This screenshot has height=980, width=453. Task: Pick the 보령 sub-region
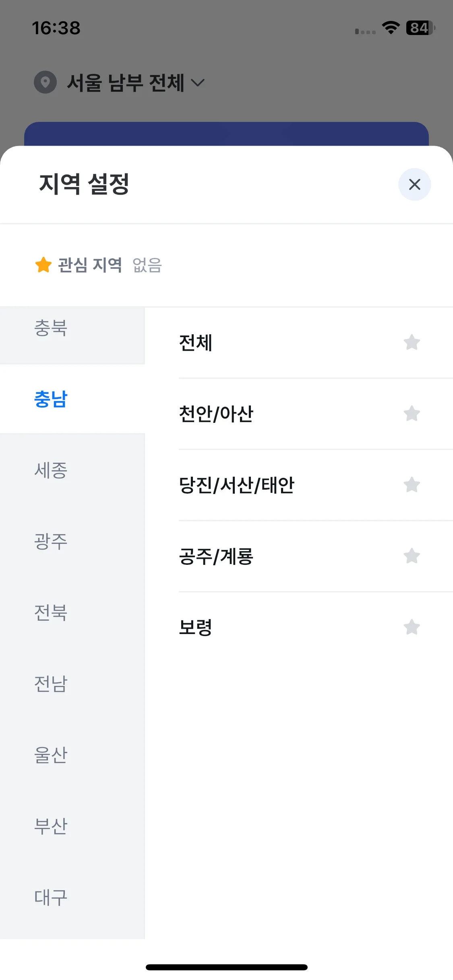click(316, 627)
